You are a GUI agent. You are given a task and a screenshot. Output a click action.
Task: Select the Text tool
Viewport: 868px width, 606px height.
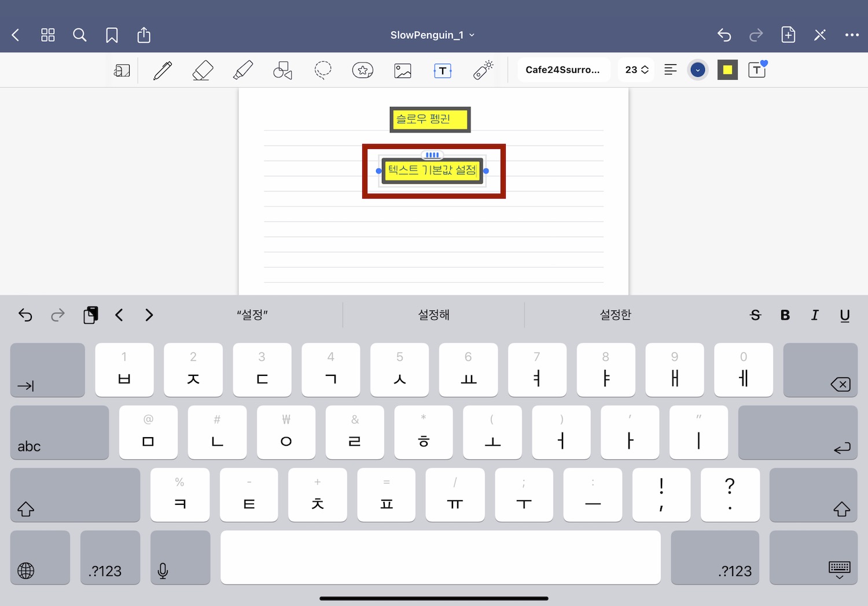pyautogui.click(x=443, y=71)
